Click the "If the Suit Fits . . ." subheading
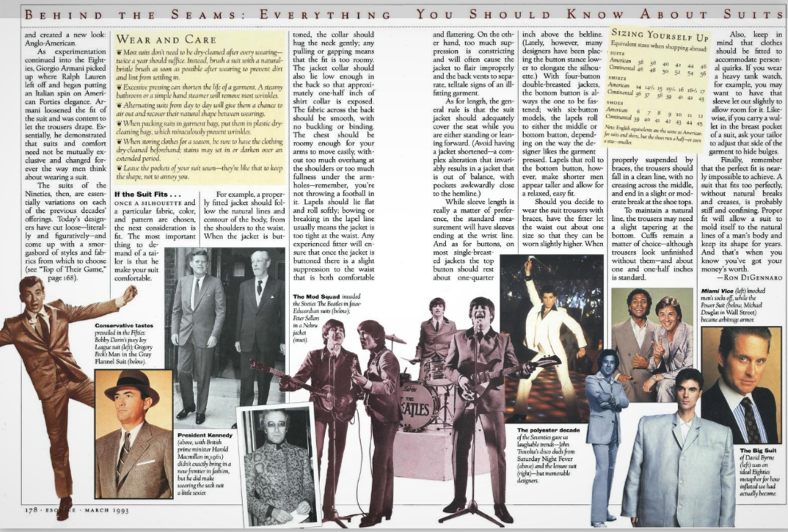The image size is (788, 532). [147, 194]
